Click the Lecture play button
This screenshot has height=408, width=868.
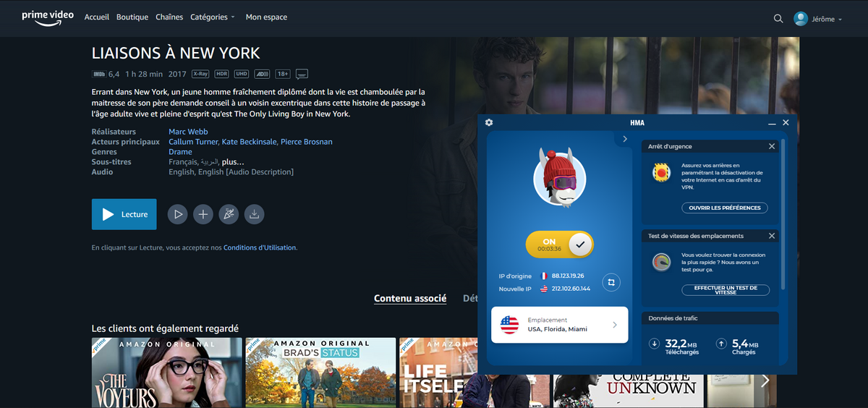click(124, 214)
